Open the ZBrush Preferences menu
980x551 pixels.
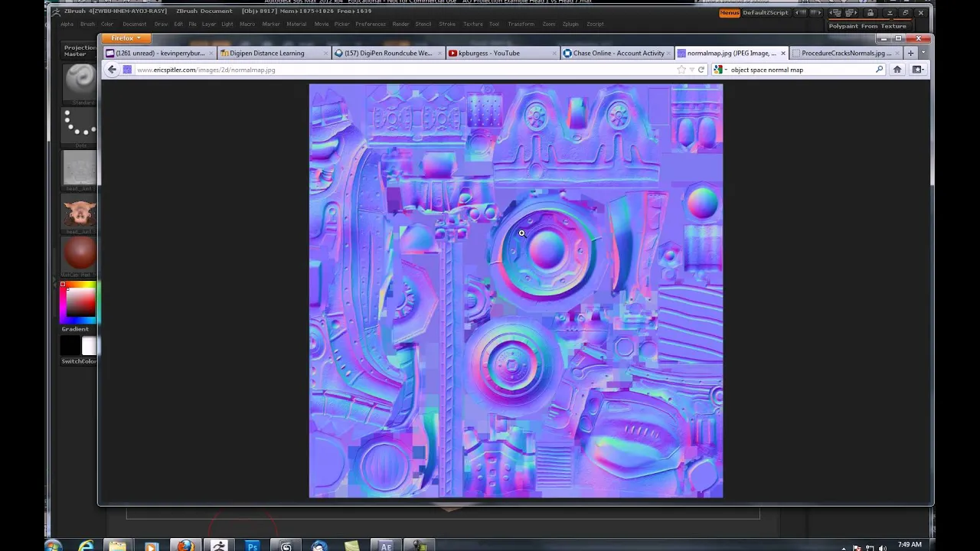click(371, 24)
